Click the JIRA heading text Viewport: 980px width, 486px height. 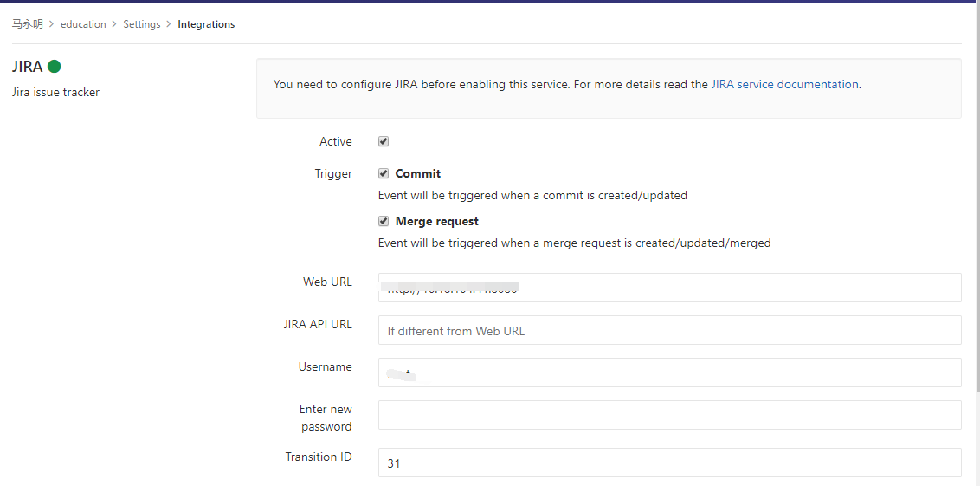tap(27, 67)
